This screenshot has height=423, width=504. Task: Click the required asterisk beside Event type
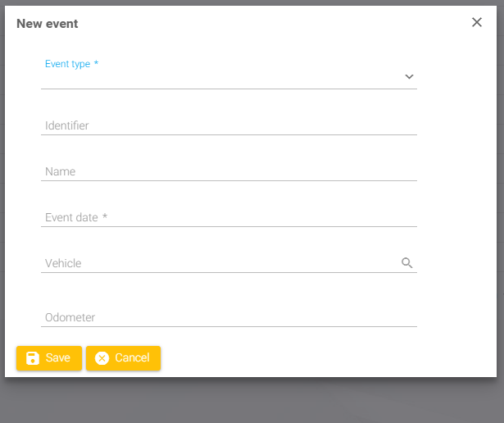tap(96, 64)
